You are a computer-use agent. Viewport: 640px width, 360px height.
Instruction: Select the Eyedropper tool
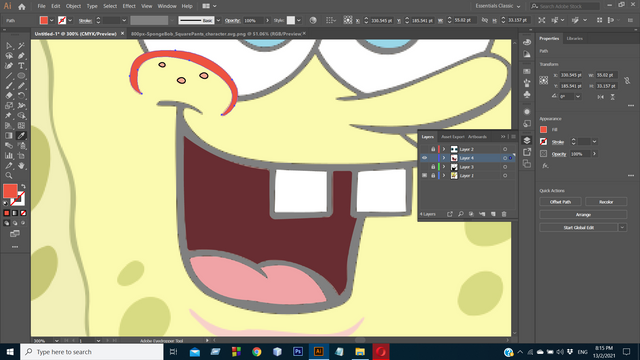pyautogui.click(x=21, y=136)
